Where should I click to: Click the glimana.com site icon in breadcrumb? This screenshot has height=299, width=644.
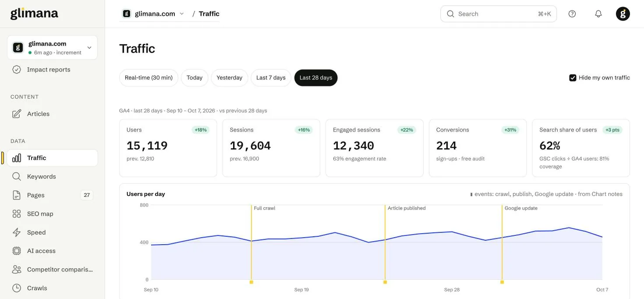127,14
